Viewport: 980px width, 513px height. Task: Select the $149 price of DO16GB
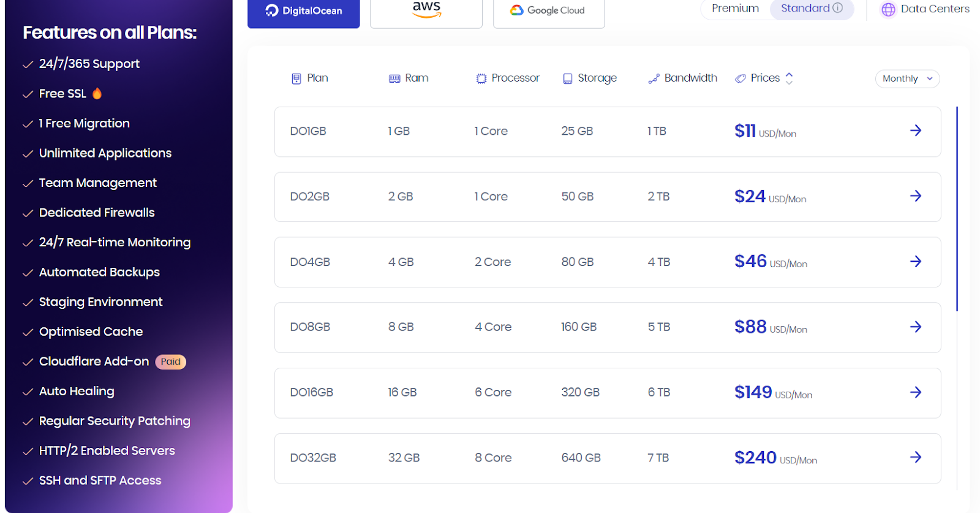pyautogui.click(x=753, y=392)
